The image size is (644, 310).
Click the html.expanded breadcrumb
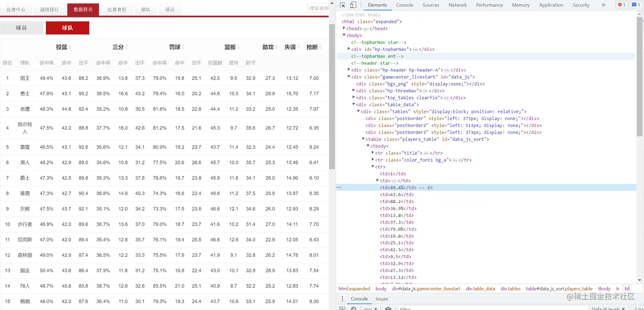(x=354, y=289)
